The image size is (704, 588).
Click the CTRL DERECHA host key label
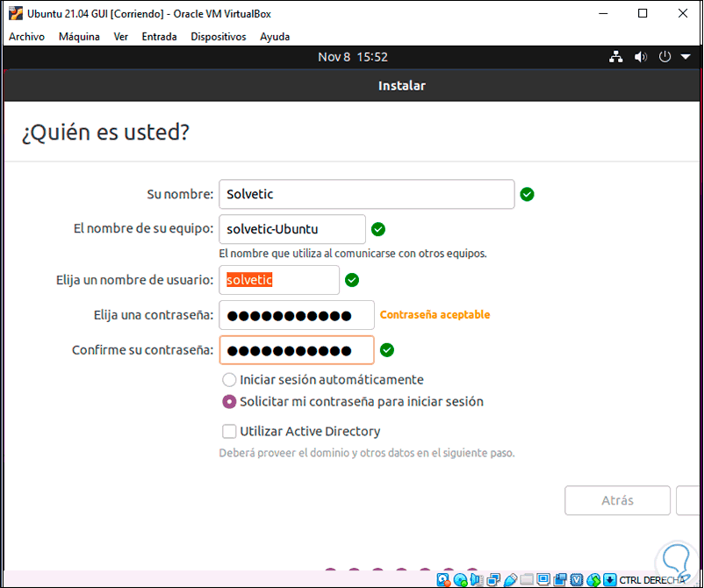click(x=652, y=580)
